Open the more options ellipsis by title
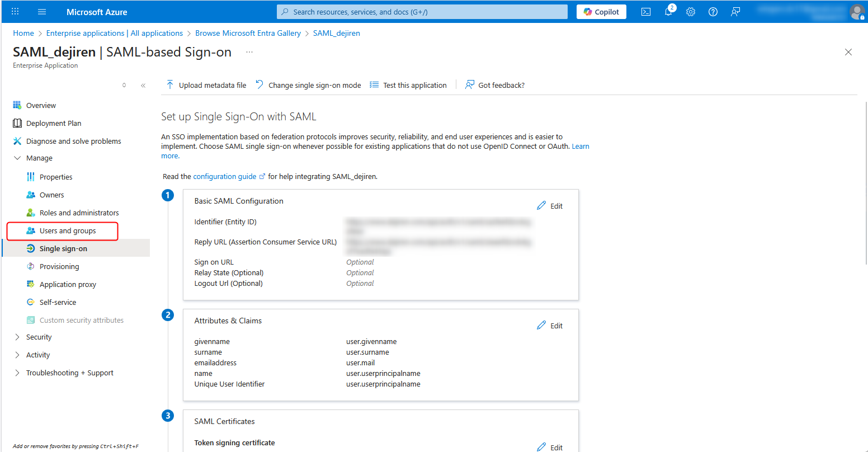This screenshot has width=868, height=452. tap(249, 52)
